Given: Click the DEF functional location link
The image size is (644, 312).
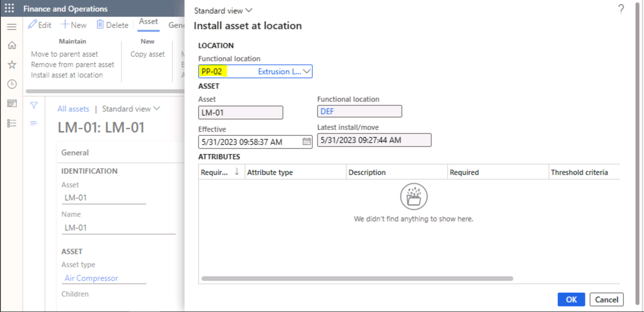Looking at the screenshot, I should (x=327, y=112).
